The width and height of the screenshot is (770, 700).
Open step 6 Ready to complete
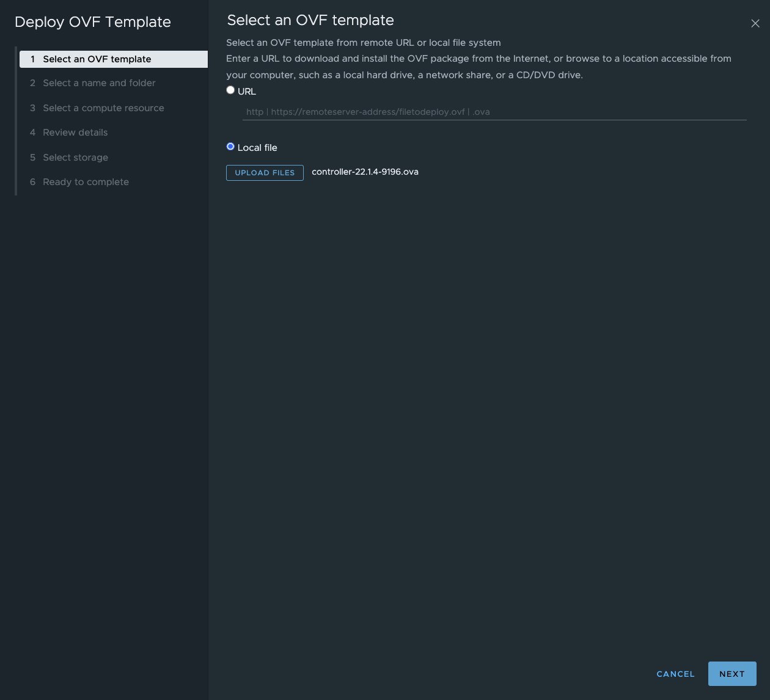tap(86, 182)
